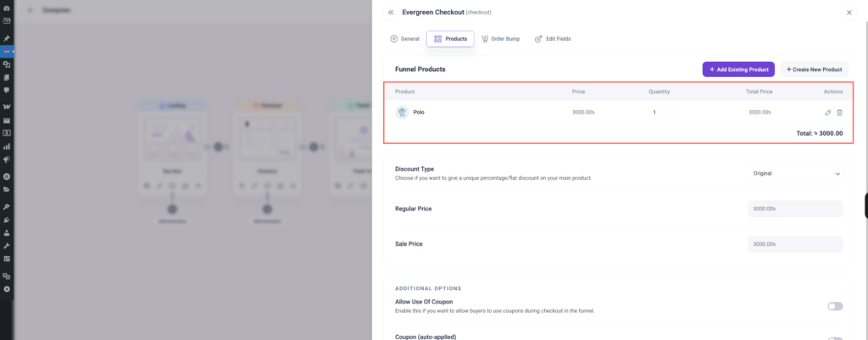The image size is (868, 340).
Task: Click the Total Price column header
Action: tap(759, 92)
